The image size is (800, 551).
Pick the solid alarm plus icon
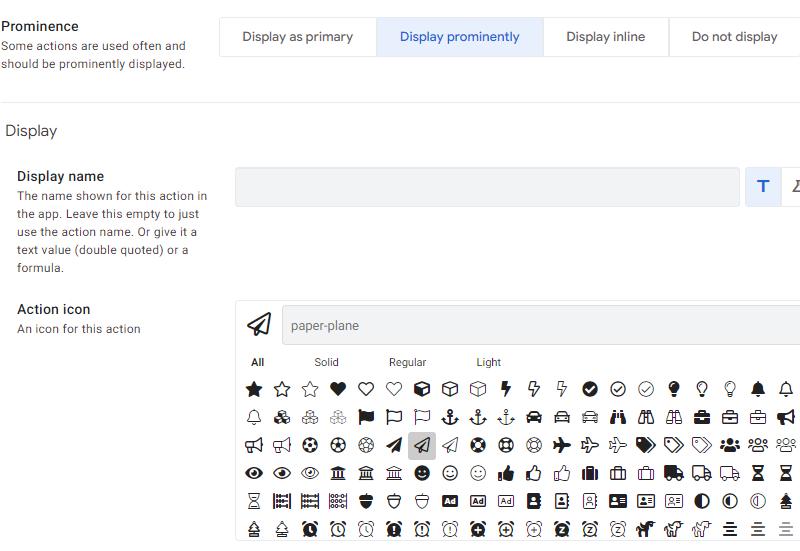478,529
